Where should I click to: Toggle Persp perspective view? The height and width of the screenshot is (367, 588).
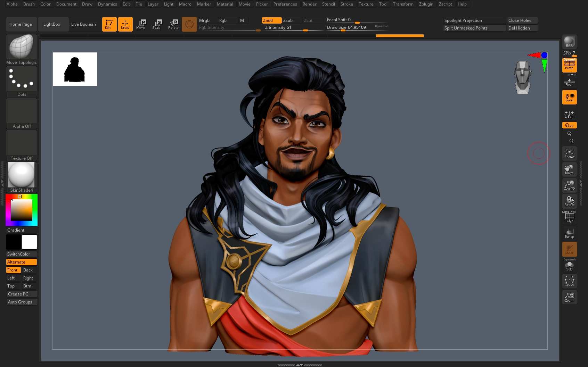569,65
